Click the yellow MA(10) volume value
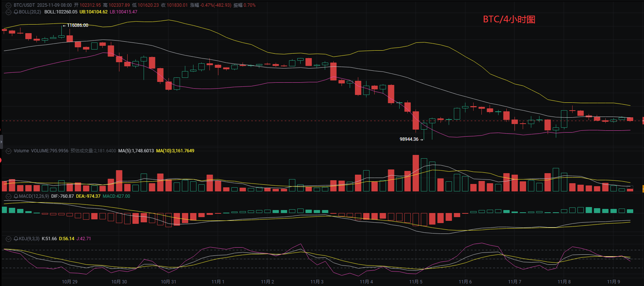Viewport: 644px width, 286px height. (175, 151)
